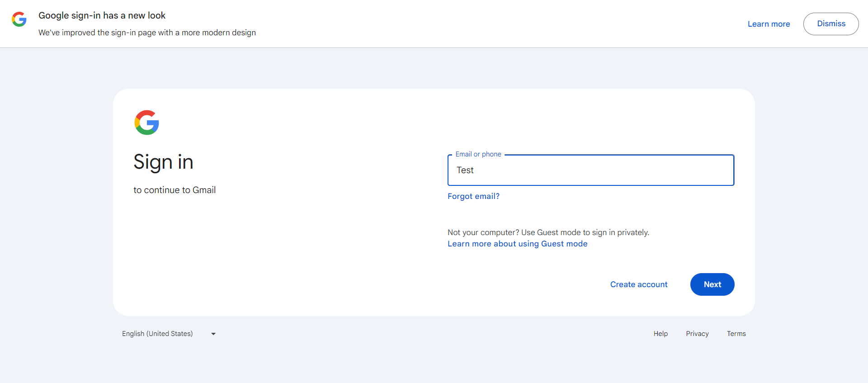Open the Privacy footer link
The height and width of the screenshot is (383, 868).
(x=697, y=334)
